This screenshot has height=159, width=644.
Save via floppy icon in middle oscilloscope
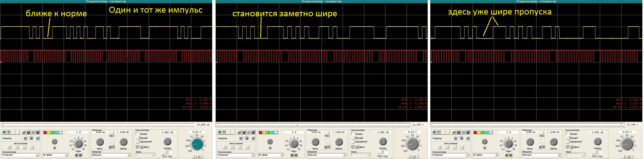tap(244, 132)
